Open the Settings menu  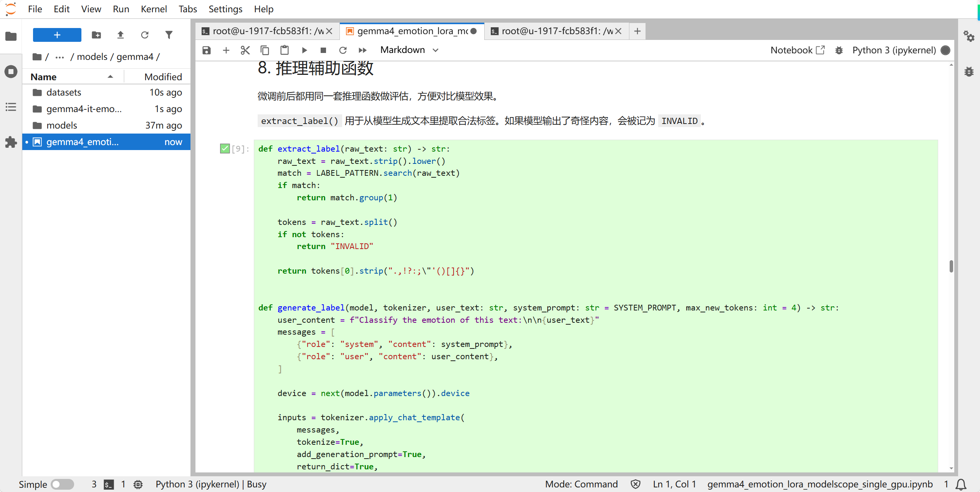click(225, 9)
